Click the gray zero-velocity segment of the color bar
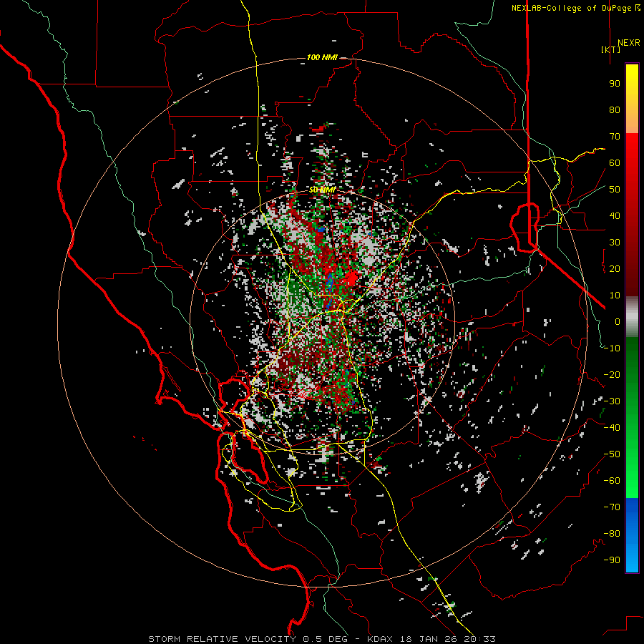Image resolution: width=644 pixels, height=644 pixels. [632, 316]
